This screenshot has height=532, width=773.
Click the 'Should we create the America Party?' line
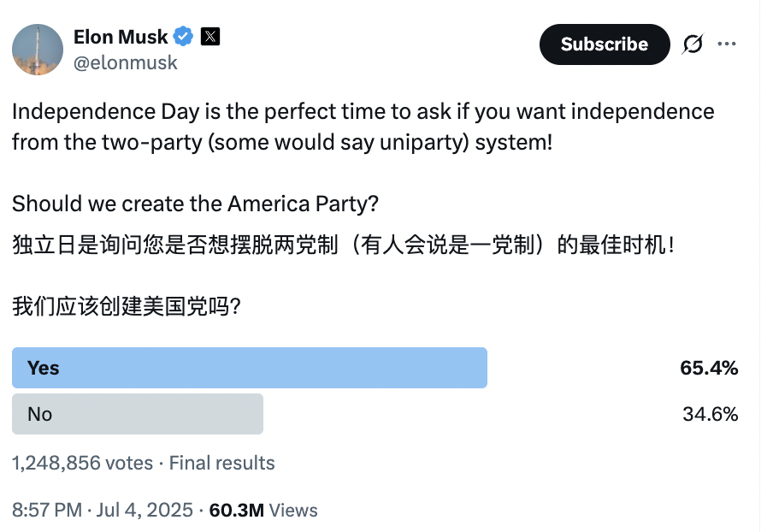pyautogui.click(x=196, y=204)
